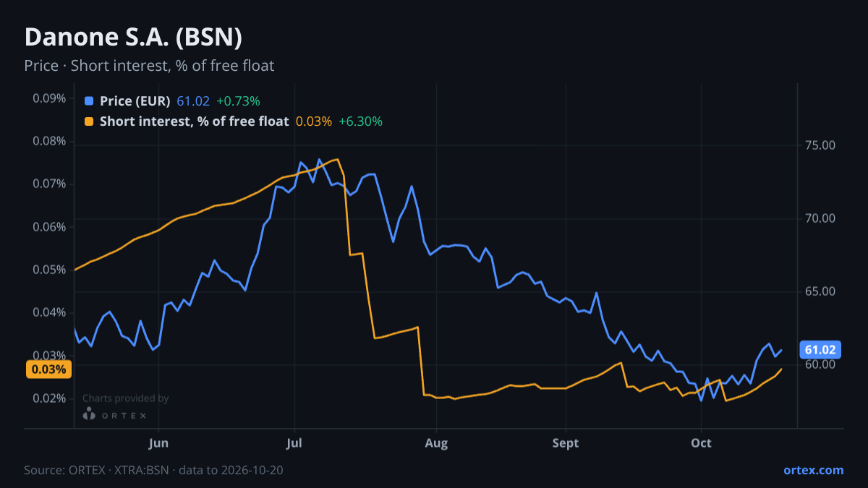The image size is (868, 488).
Task: Click the 0.04% left axis label
Action: point(50,312)
